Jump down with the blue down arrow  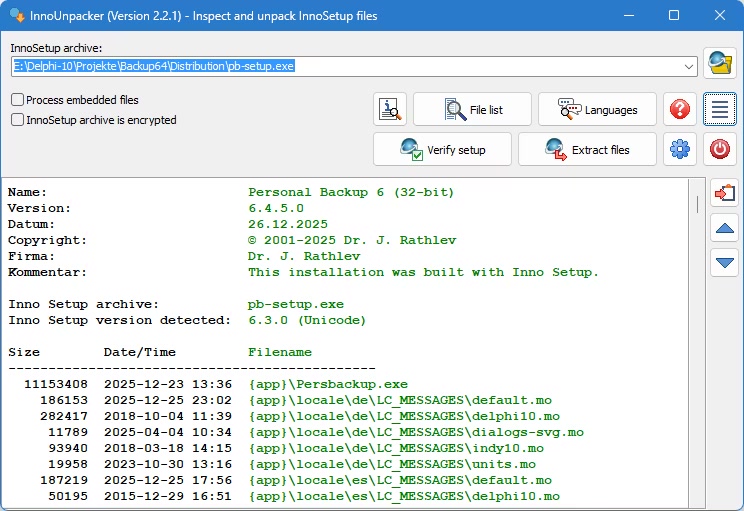724,263
